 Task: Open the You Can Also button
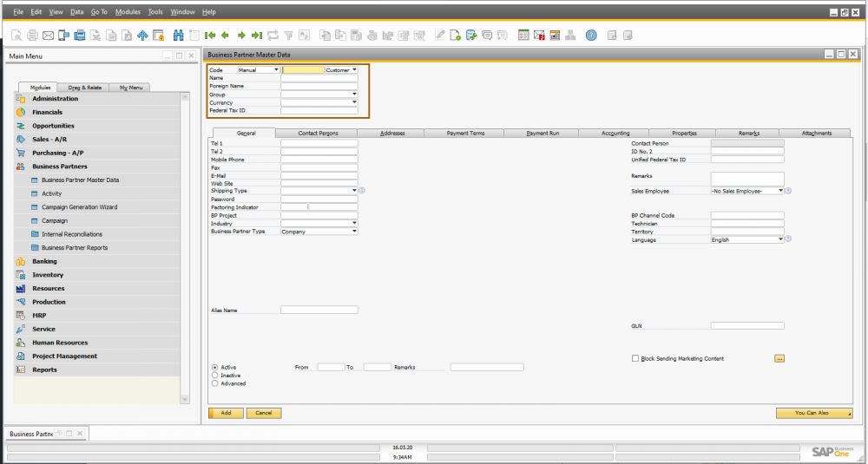(814, 413)
